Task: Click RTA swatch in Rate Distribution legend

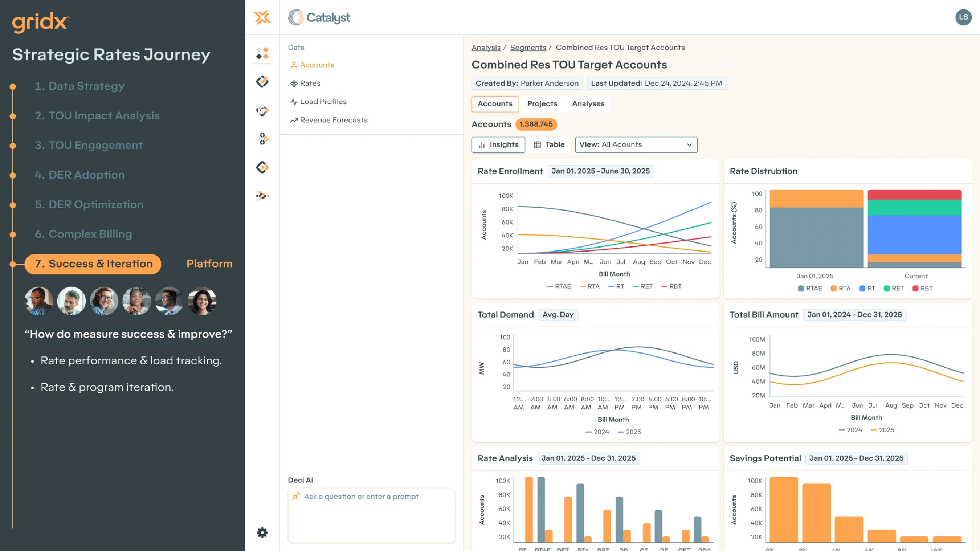Action: [x=833, y=288]
